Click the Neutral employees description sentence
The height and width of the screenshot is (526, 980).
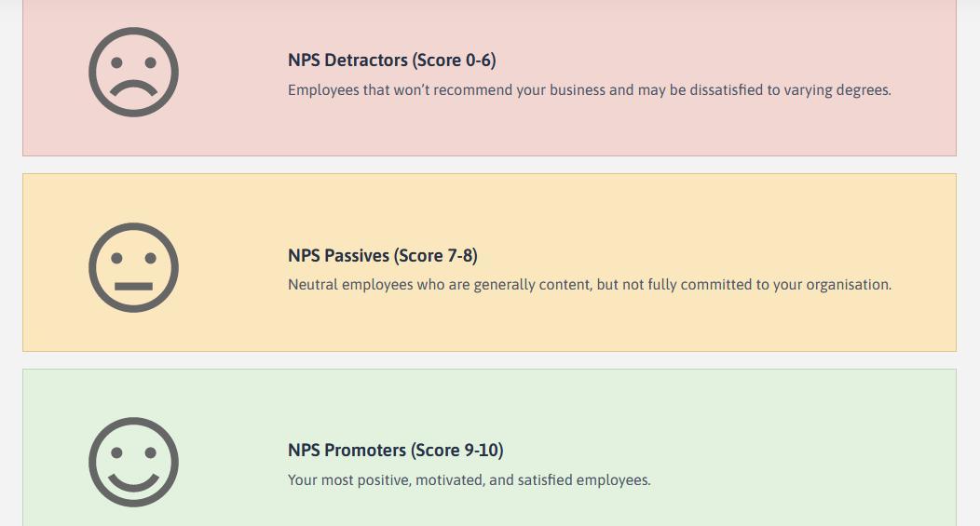(590, 285)
